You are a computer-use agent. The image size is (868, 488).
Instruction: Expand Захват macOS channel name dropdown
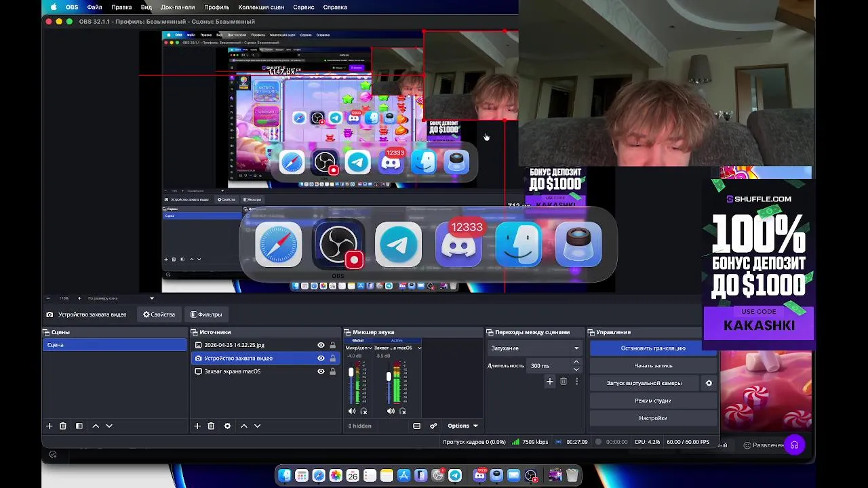click(419, 348)
